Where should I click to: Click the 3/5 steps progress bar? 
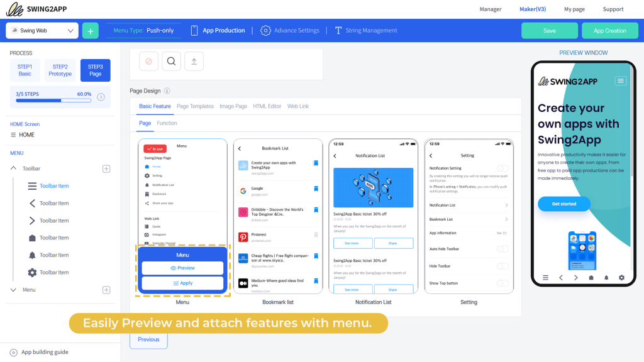point(53,101)
